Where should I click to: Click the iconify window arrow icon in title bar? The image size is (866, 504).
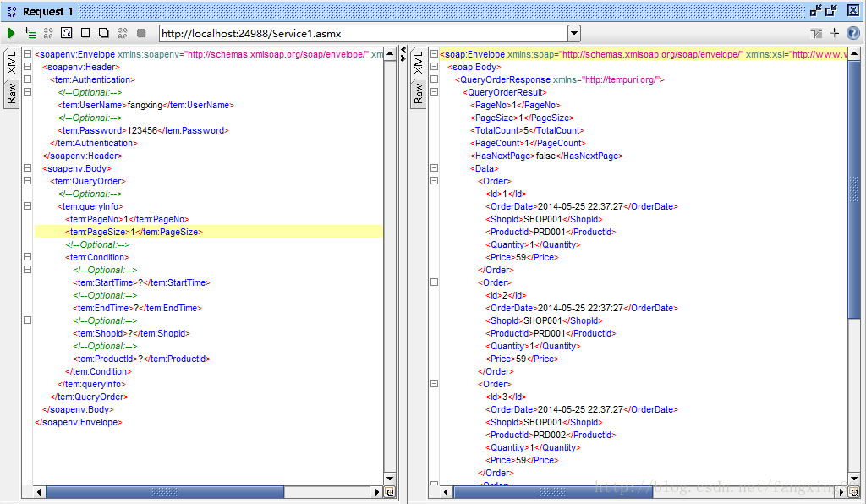point(816,10)
